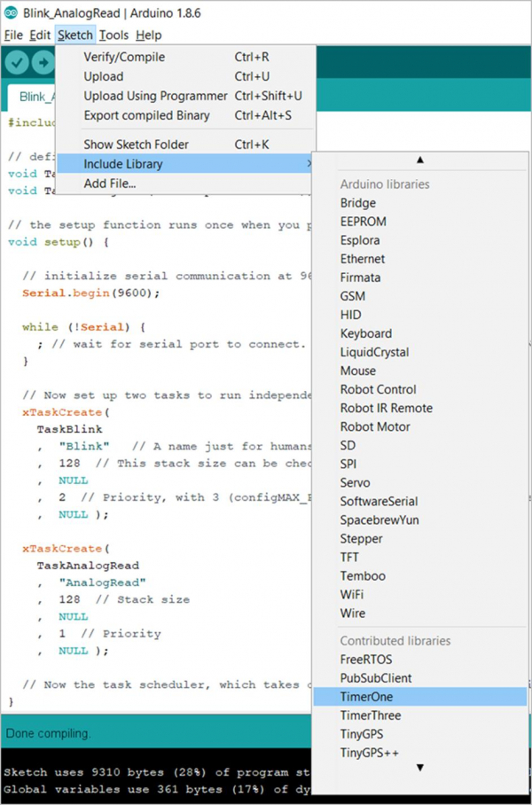Include the PubSubClient library

[x=420, y=677]
